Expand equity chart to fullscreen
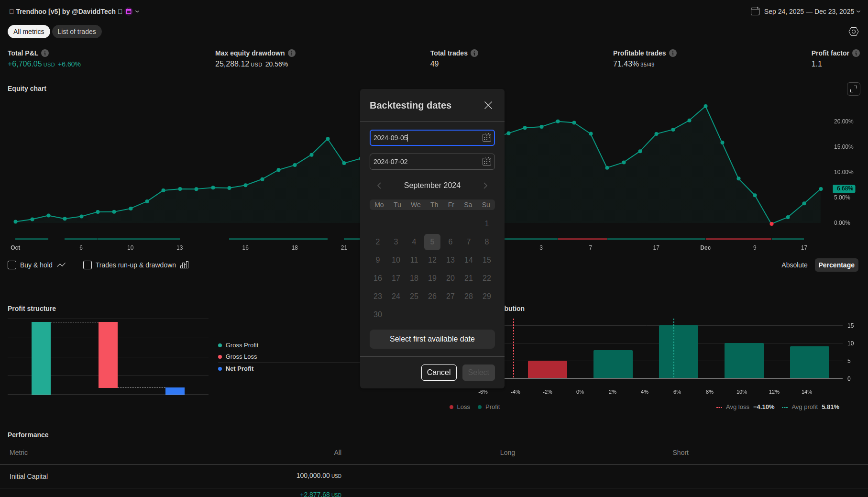The height and width of the screenshot is (497, 868). coord(853,89)
